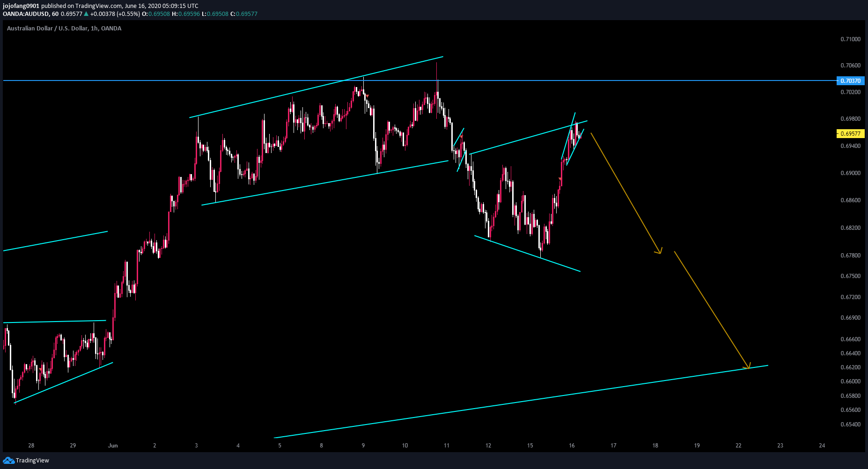868x469 pixels.
Task: Click the blue 0.70370 price label
Action: pyautogui.click(x=850, y=81)
